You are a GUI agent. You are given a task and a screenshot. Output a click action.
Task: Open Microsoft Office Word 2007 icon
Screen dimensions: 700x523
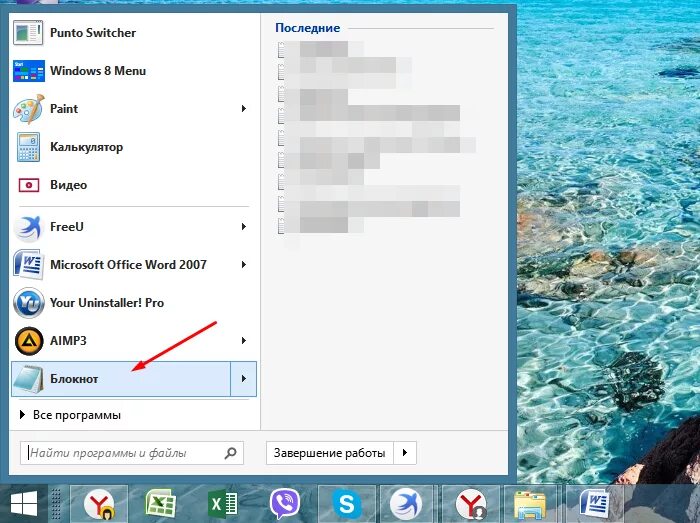click(x=29, y=265)
